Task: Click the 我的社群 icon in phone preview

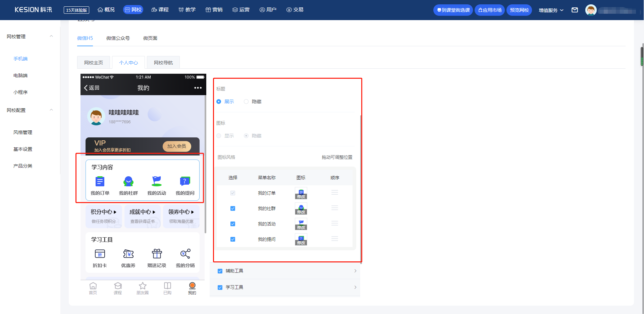Action: pyautogui.click(x=128, y=181)
